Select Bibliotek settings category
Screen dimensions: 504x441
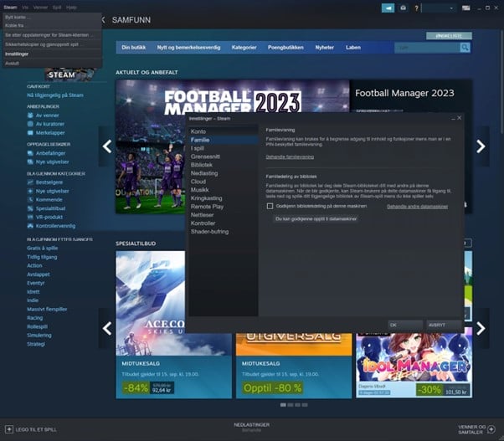pos(224,165)
